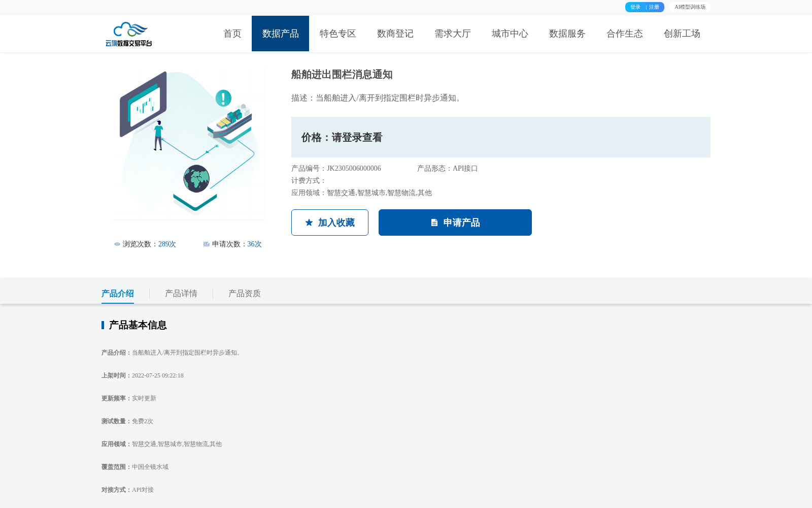
Task: Click the 289次 view count
Action: click(x=167, y=244)
